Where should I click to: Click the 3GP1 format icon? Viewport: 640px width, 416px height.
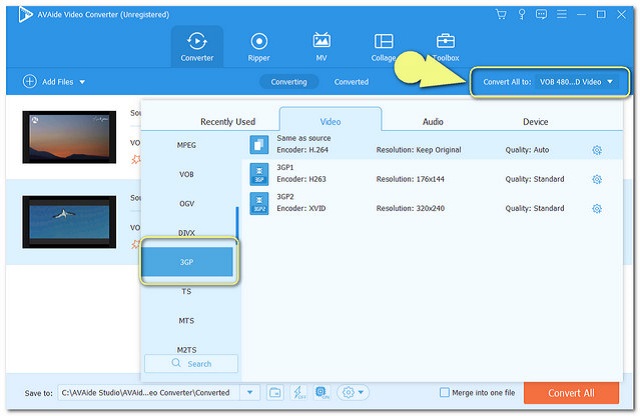259,174
